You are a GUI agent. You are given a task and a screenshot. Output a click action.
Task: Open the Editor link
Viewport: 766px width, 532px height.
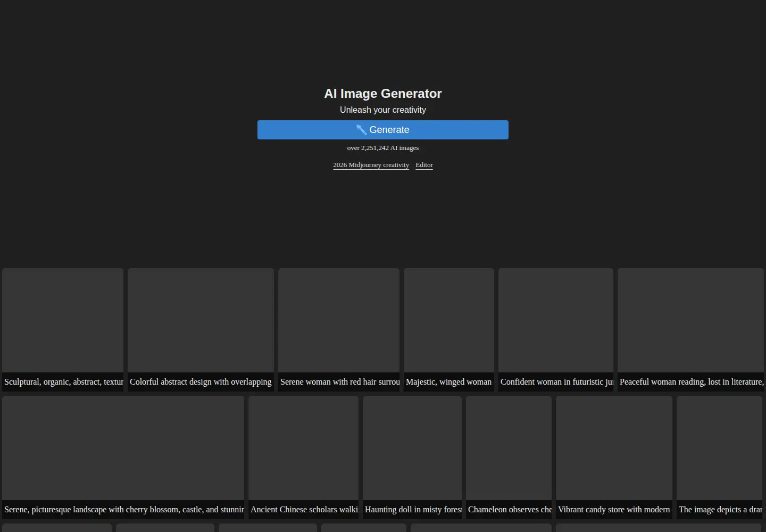pos(424,165)
